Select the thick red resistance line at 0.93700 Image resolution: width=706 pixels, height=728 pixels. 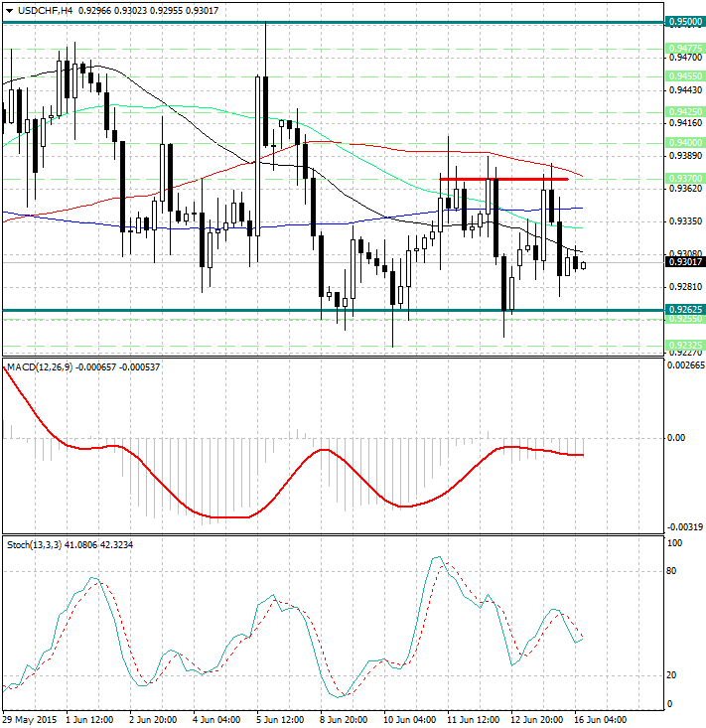pyautogui.click(x=503, y=179)
